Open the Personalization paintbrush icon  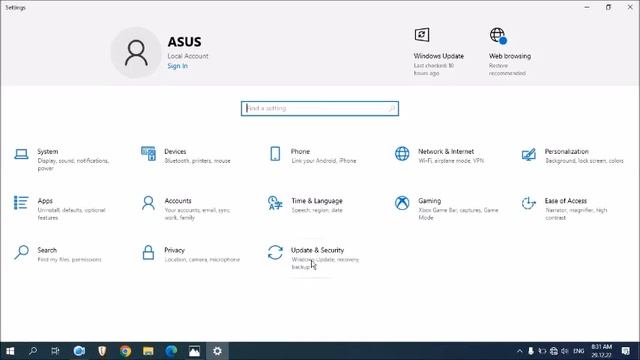529,154
